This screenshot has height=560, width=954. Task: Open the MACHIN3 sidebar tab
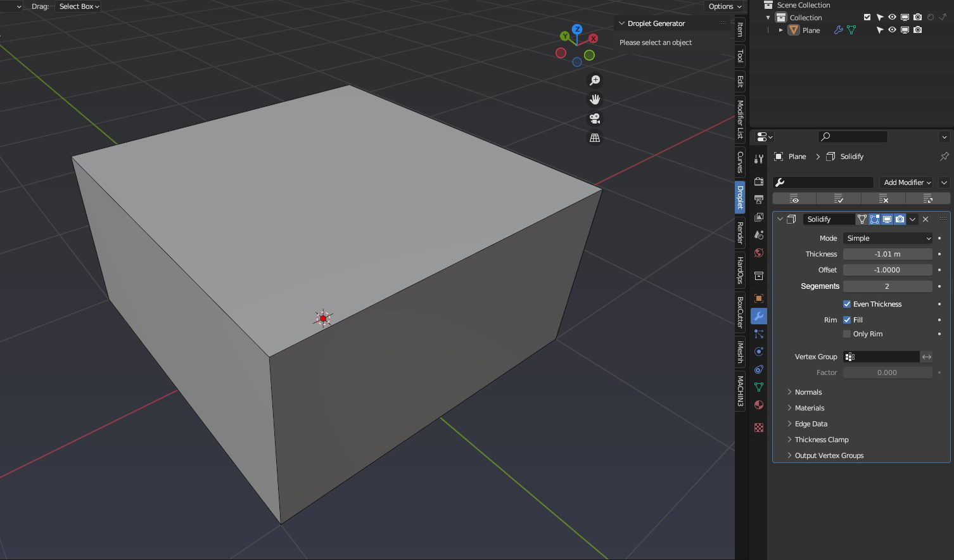point(740,391)
